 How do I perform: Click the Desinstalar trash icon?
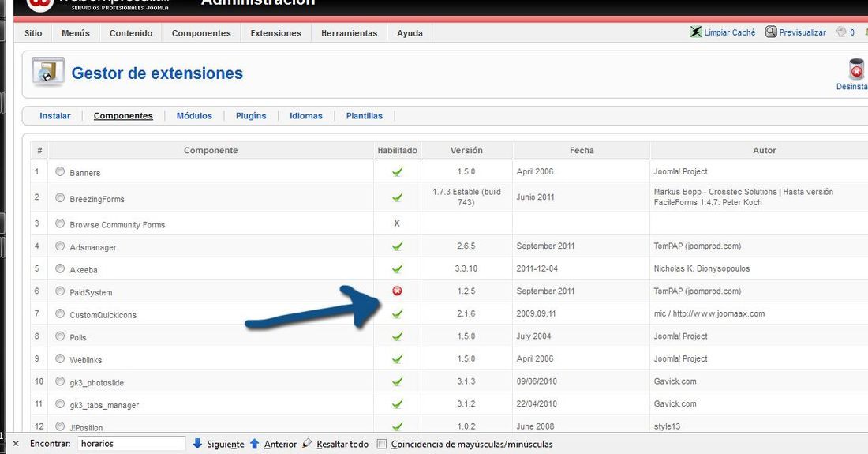click(856, 69)
